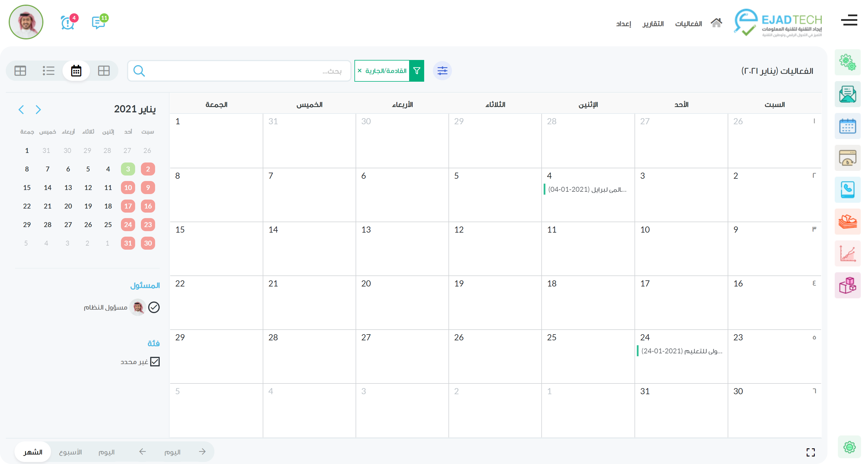Expand the hamburger main menu
The image size is (868, 464).
tap(849, 20)
